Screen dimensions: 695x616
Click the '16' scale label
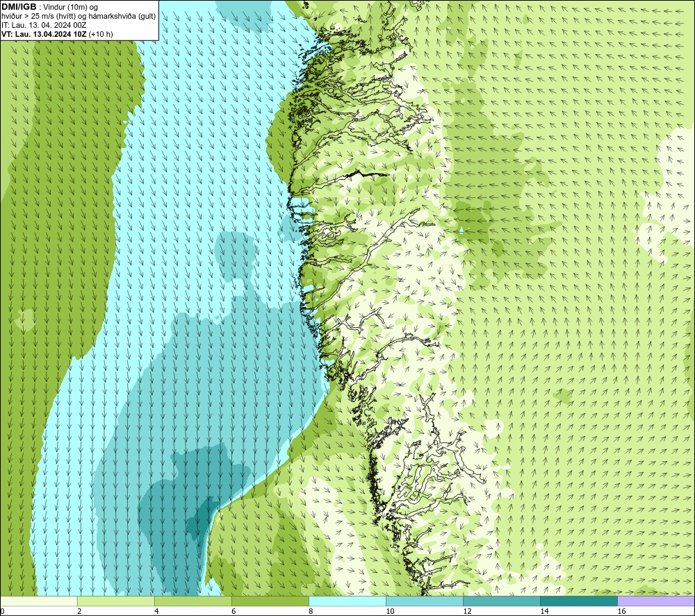click(621, 611)
